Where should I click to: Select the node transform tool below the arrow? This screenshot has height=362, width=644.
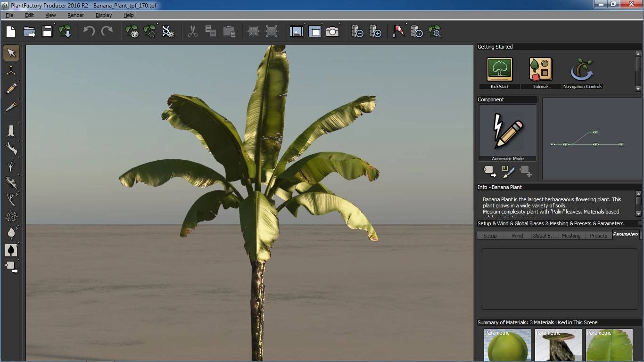pyautogui.click(x=11, y=71)
